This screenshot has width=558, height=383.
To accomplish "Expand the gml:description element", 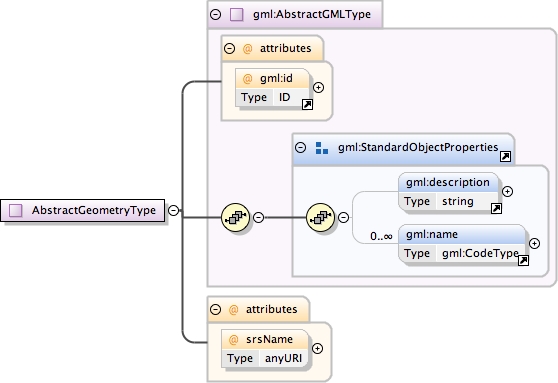I will (507, 192).
